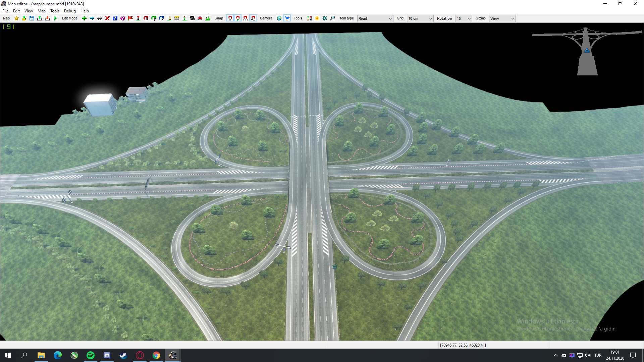Select the green plus new item tool

tap(84, 18)
